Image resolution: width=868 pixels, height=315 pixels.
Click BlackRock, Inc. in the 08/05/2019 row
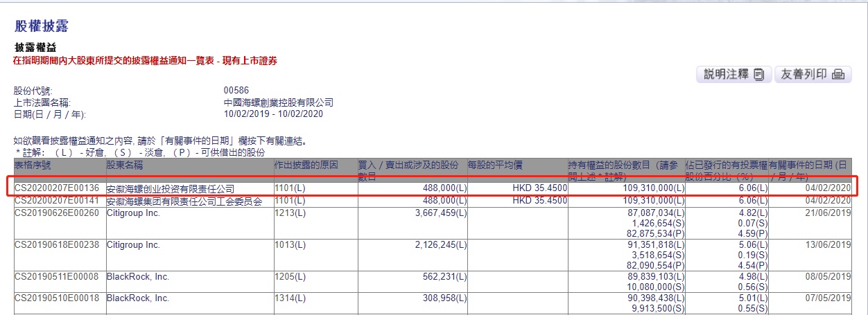[x=138, y=276]
